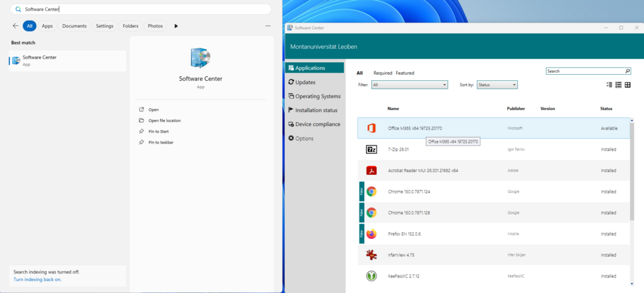This screenshot has height=293, width=644.
Task: Click Software Center icon in Best match
Action: coord(16,61)
